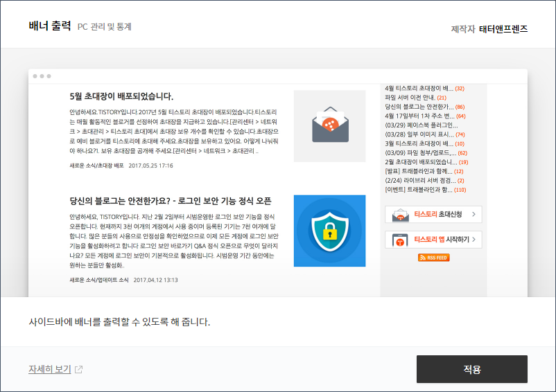Select sidebar entry 2월 초대장이 배포되었습니... (19)

pos(426,162)
